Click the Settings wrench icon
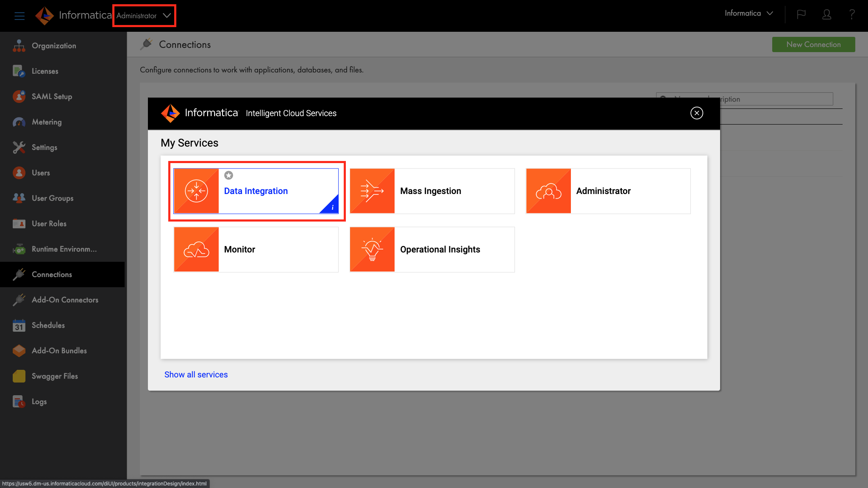Viewport: 868px width, 488px height. pyautogui.click(x=19, y=147)
